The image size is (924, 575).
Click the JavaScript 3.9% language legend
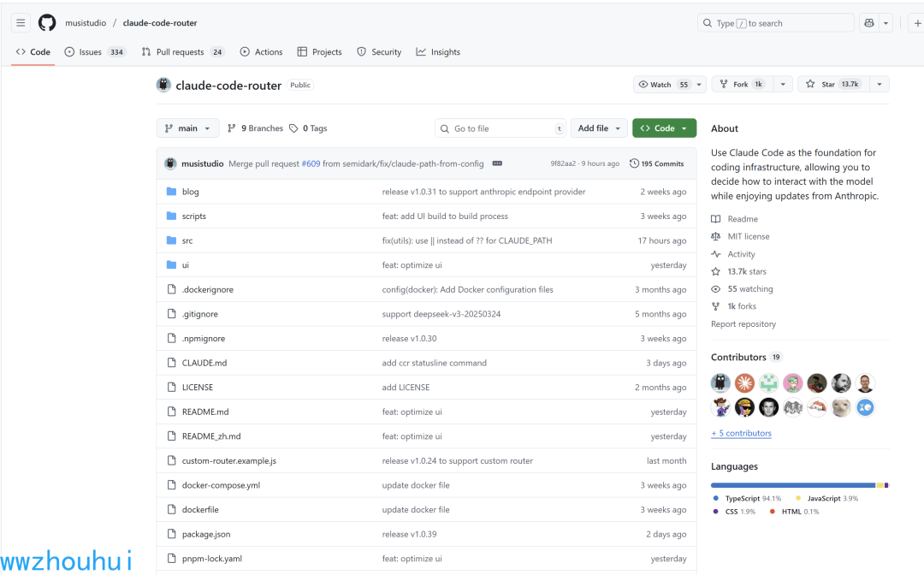826,498
